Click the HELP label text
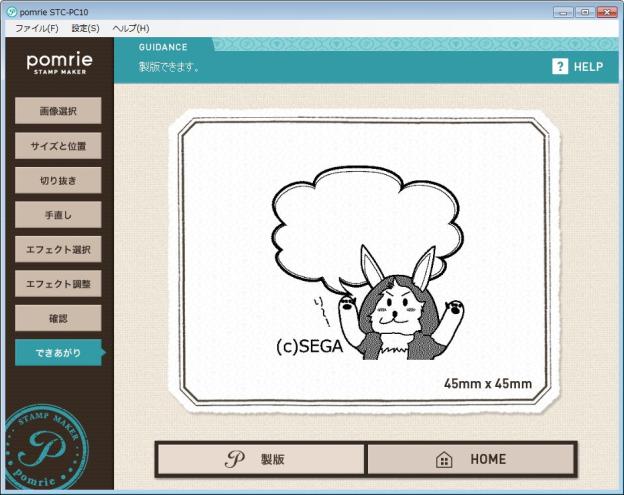Screen dimensions: 624x495 588,67
